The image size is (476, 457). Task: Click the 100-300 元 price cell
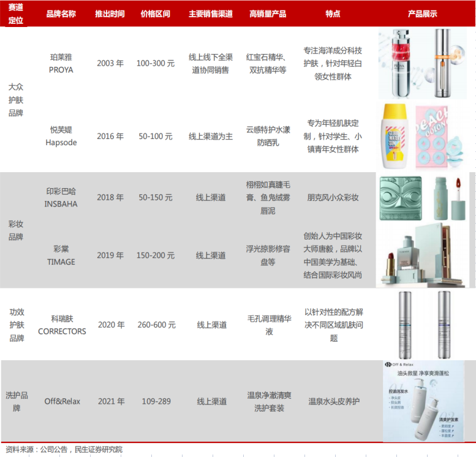156,63
